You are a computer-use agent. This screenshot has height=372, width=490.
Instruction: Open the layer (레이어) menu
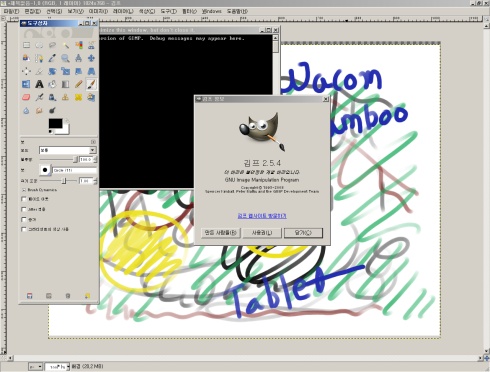[123, 11]
